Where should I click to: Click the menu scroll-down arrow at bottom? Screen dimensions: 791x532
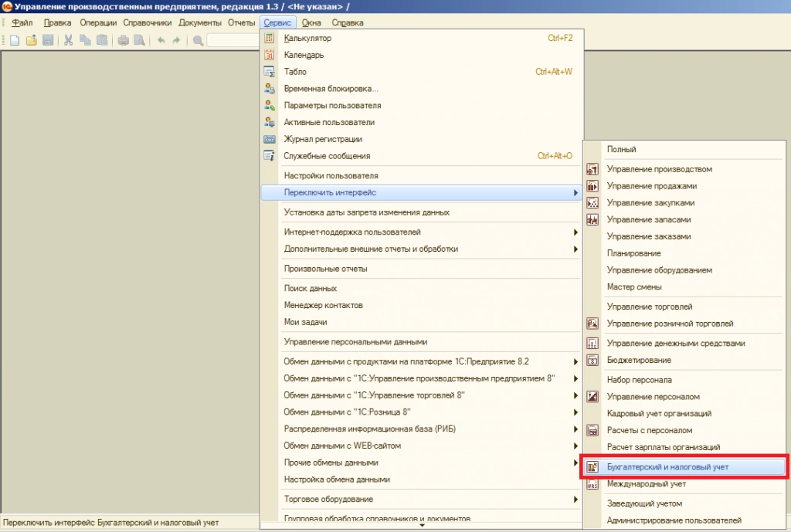pos(422,526)
